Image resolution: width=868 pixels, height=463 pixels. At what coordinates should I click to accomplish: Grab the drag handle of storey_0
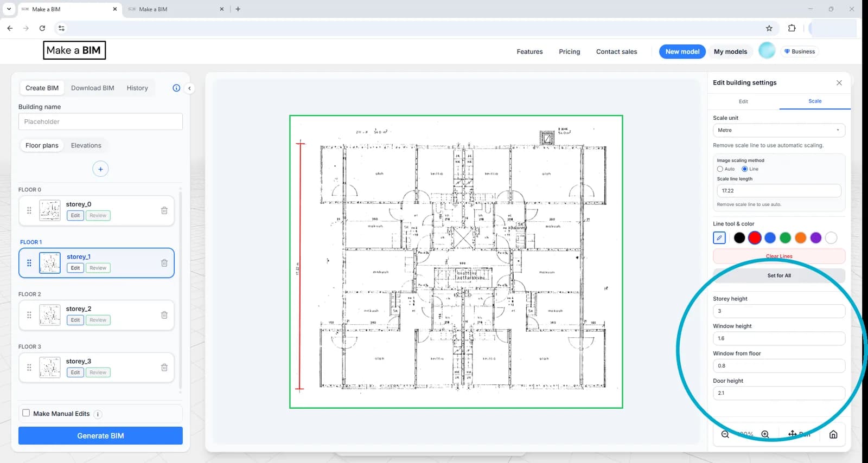[x=29, y=210]
